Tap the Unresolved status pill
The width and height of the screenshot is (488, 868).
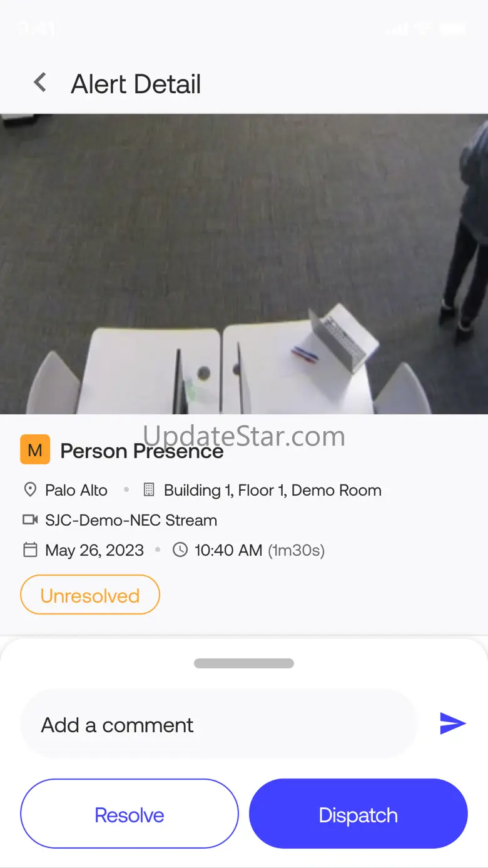(x=90, y=595)
